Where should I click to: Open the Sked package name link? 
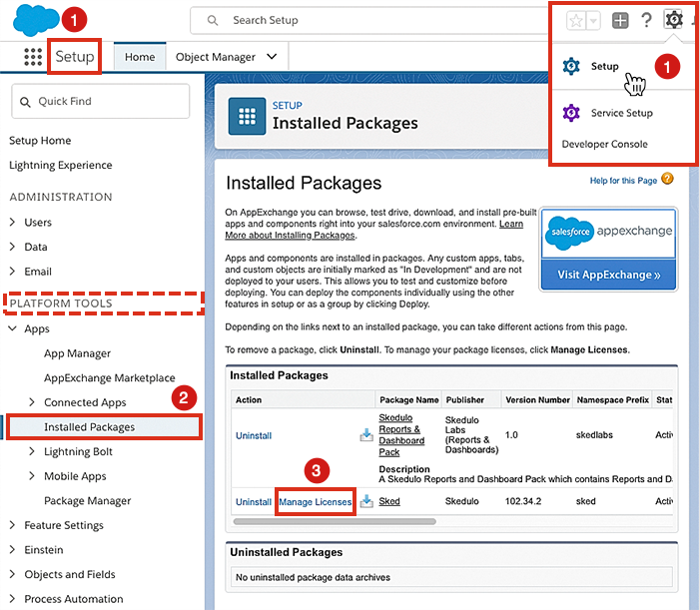click(389, 501)
